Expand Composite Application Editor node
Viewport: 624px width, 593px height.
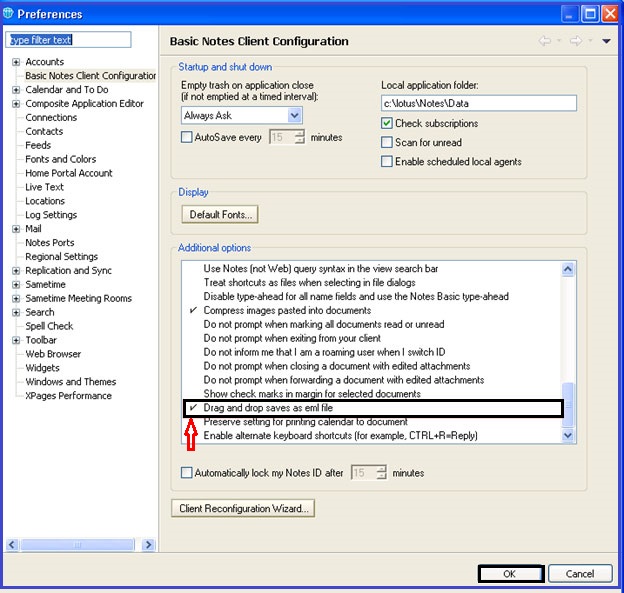click(16, 104)
